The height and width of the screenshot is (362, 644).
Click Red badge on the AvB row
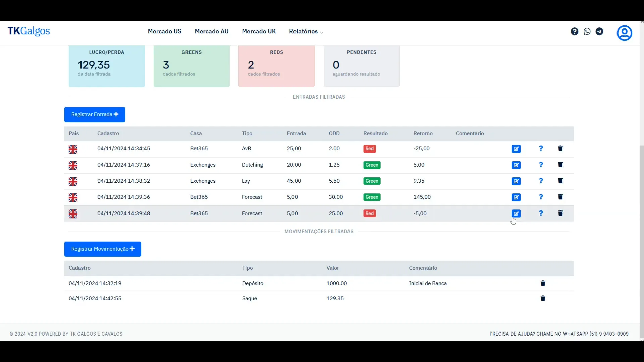click(369, 149)
